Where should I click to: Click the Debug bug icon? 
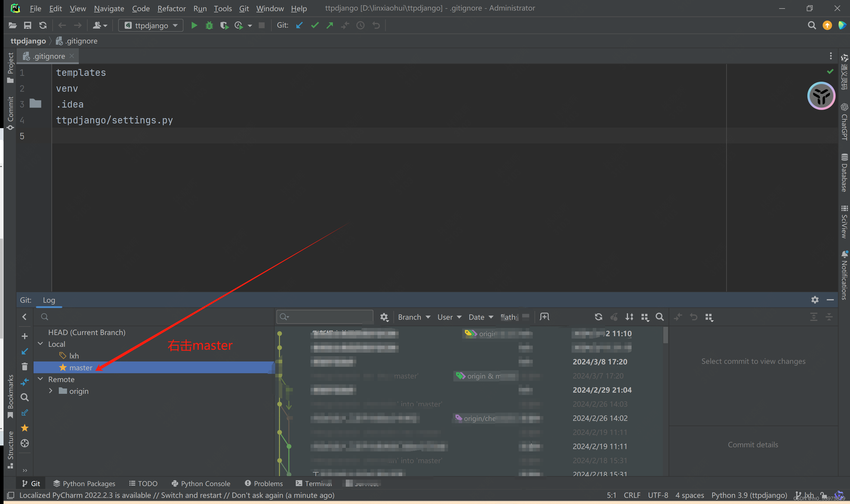pos(209,26)
